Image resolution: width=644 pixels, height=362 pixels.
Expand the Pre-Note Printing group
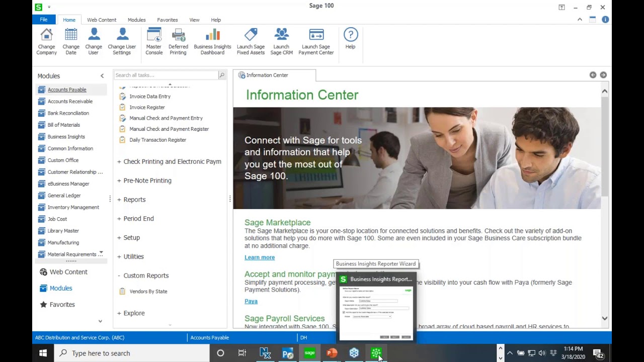[144, 180]
